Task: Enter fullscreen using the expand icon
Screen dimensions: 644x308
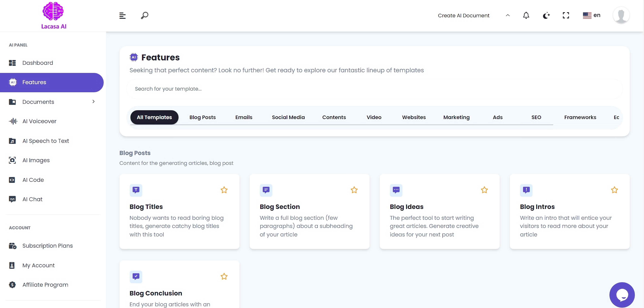Action: tap(566, 15)
